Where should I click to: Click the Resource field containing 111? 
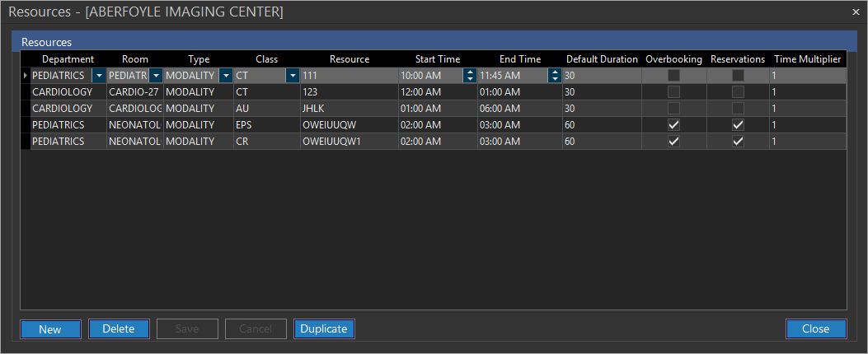(x=346, y=76)
